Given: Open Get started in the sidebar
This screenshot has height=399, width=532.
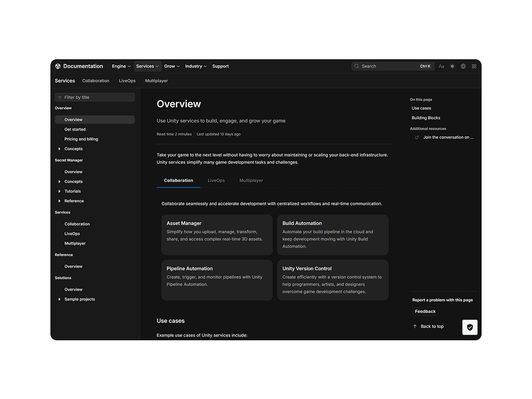Looking at the screenshot, I should click(75, 129).
